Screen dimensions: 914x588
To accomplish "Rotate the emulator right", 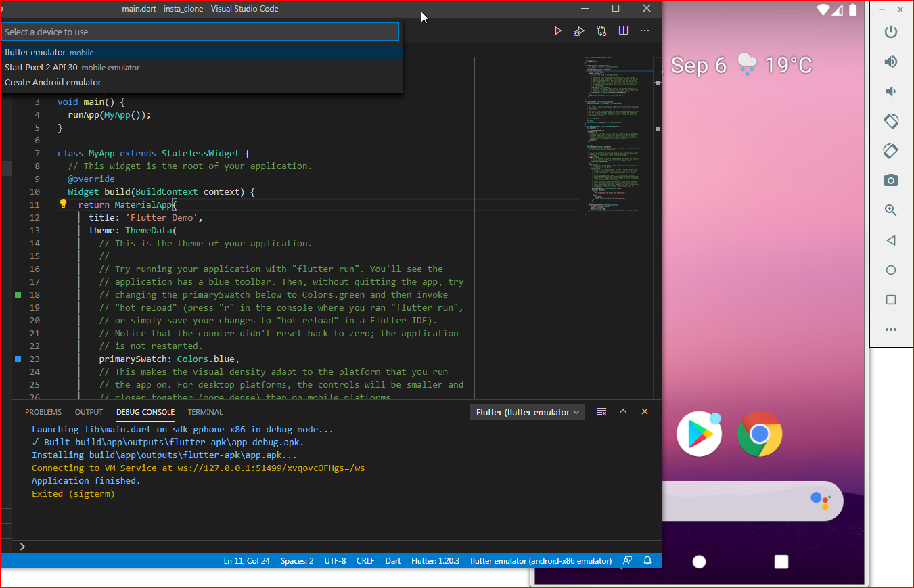I will (x=891, y=151).
